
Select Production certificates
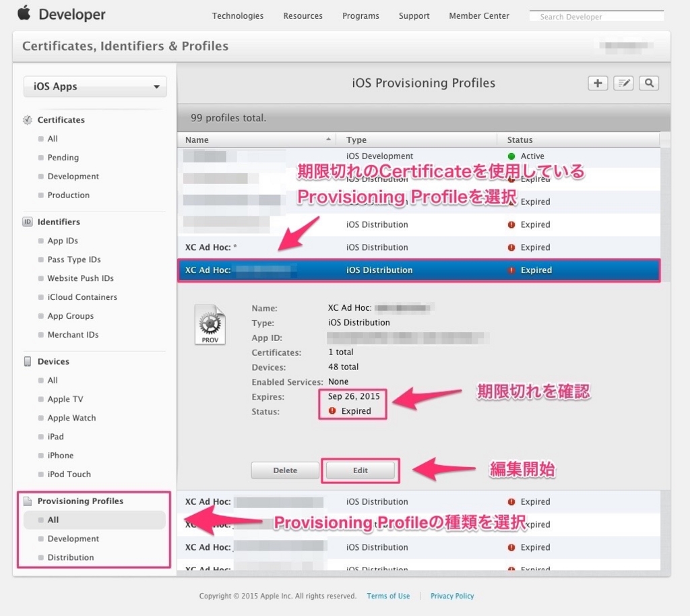[68, 195]
